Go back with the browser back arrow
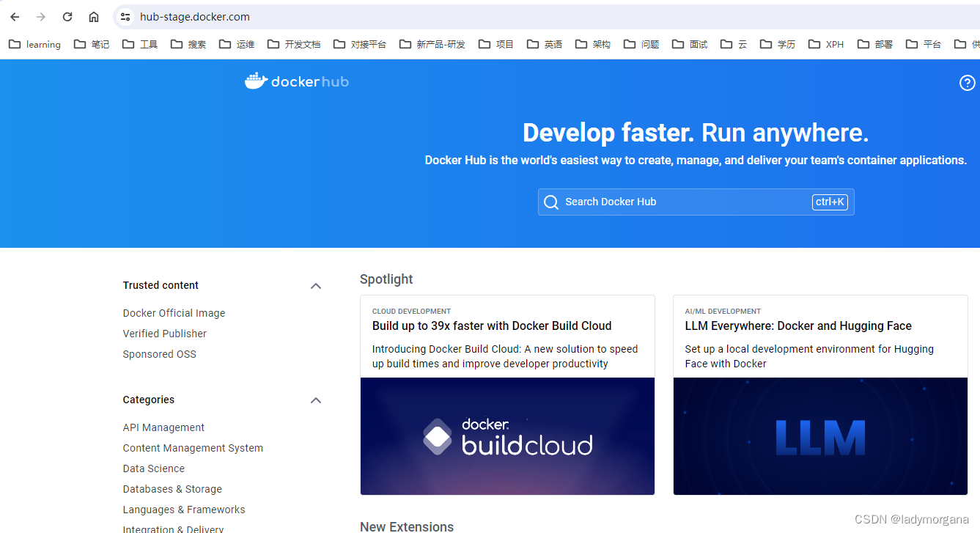 [15, 17]
